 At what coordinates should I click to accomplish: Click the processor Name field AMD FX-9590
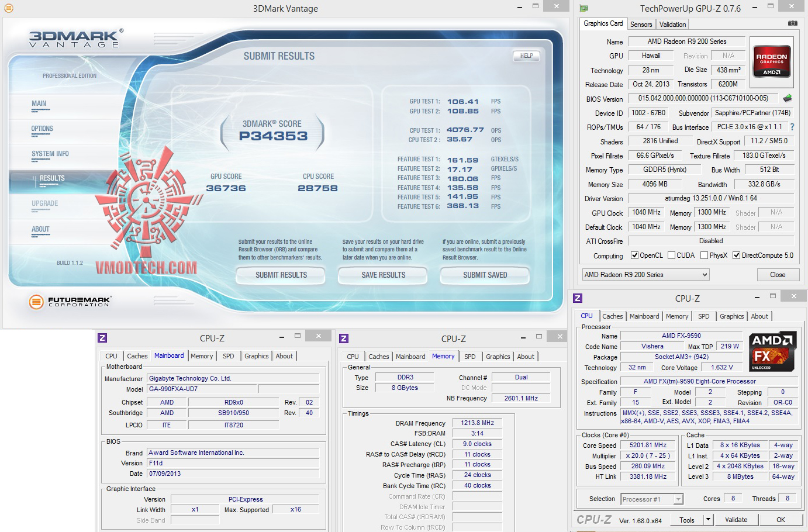[681, 336]
